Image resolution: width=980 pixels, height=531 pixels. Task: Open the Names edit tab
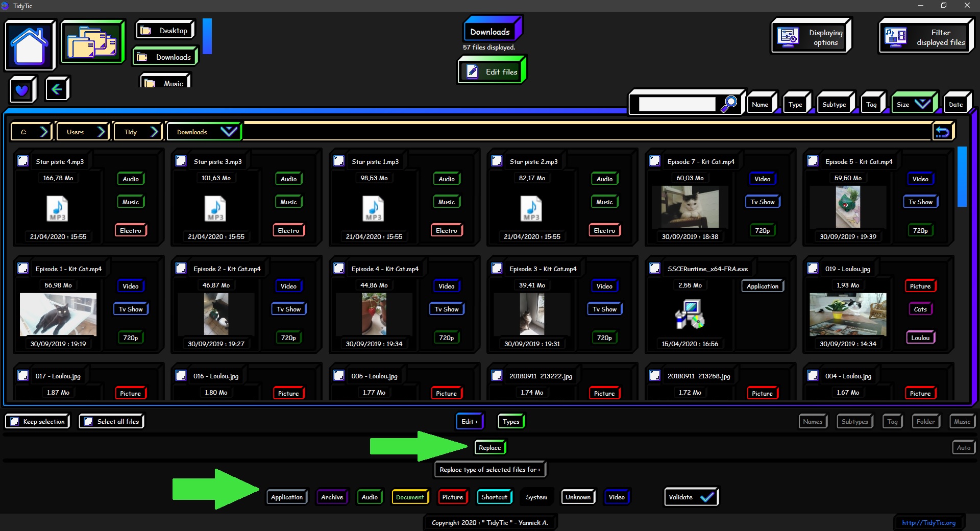813,422
